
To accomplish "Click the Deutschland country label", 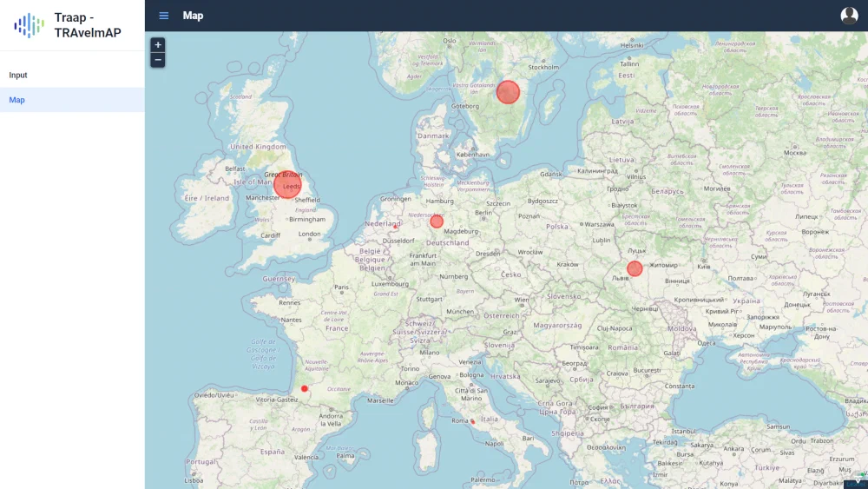I will (x=447, y=242).
